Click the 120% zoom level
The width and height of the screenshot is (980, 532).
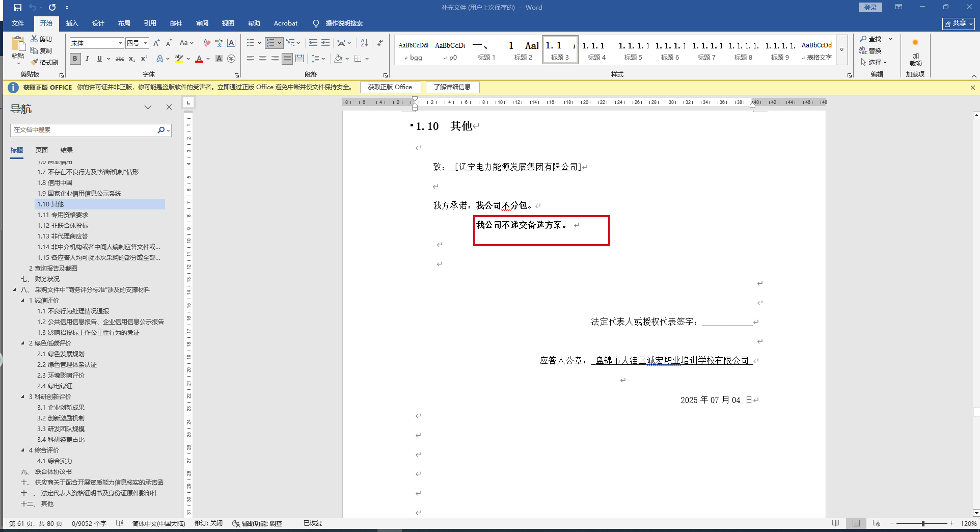[x=968, y=523]
